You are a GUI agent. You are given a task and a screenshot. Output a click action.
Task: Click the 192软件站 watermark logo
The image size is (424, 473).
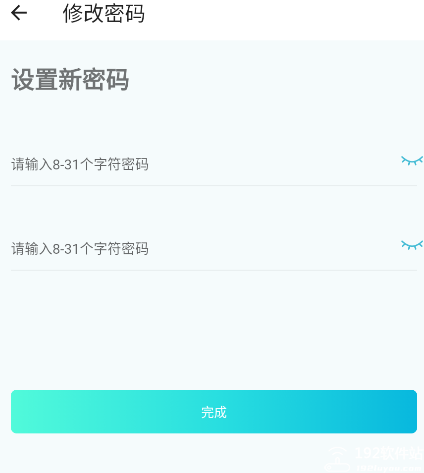[x=373, y=459]
